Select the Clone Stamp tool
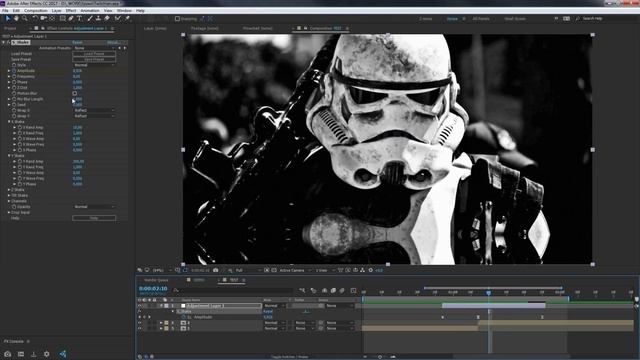 coord(98,18)
